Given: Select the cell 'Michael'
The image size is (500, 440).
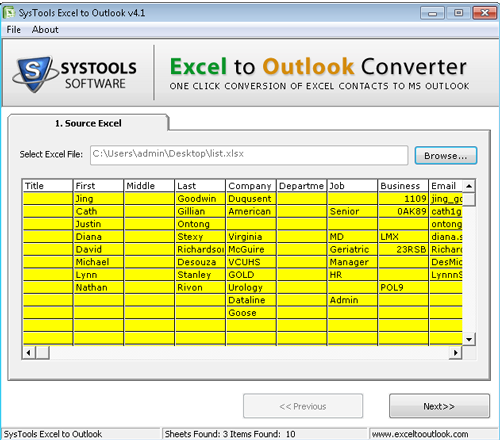Looking at the screenshot, I should click(98, 262).
